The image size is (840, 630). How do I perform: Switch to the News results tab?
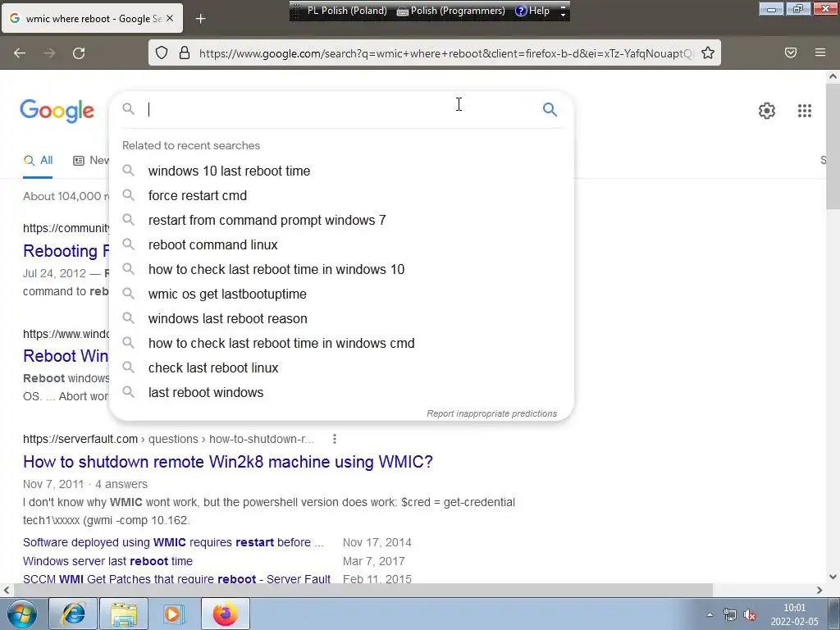point(91,160)
